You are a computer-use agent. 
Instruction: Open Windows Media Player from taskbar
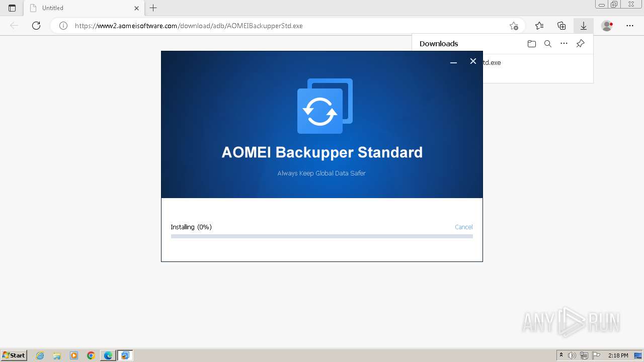[74, 355]
